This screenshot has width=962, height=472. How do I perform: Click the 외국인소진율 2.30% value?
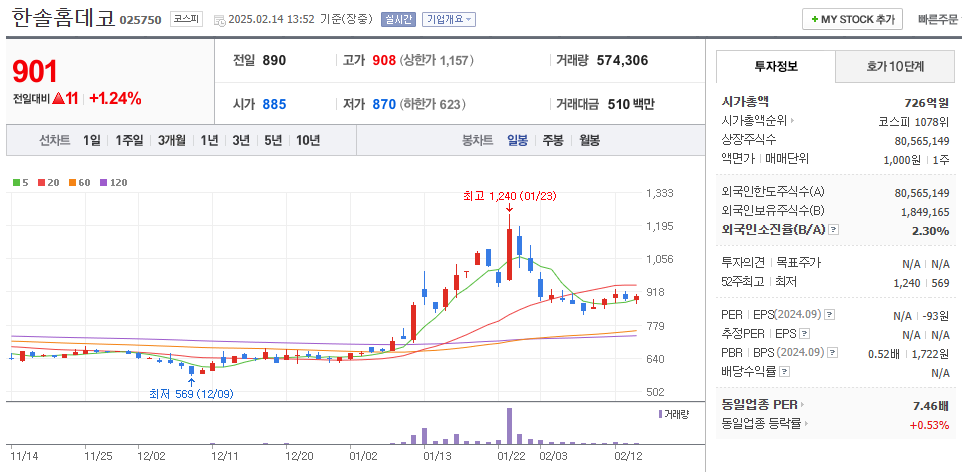coord(932,231)
